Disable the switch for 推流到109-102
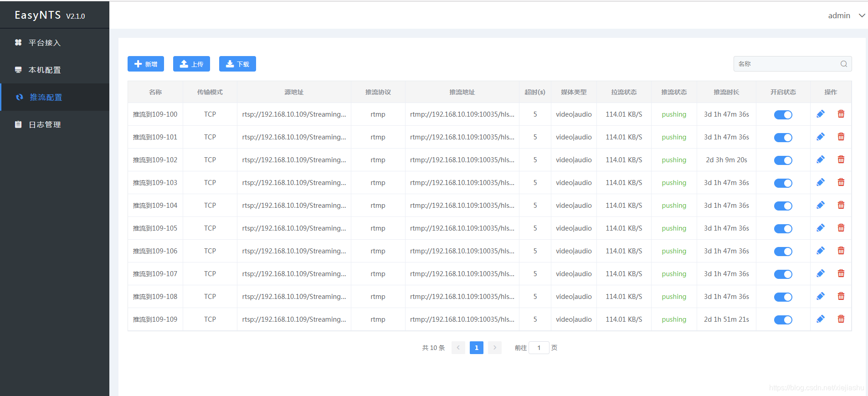The height and width of the screenshot is (396, 868). tap(783, 160)
